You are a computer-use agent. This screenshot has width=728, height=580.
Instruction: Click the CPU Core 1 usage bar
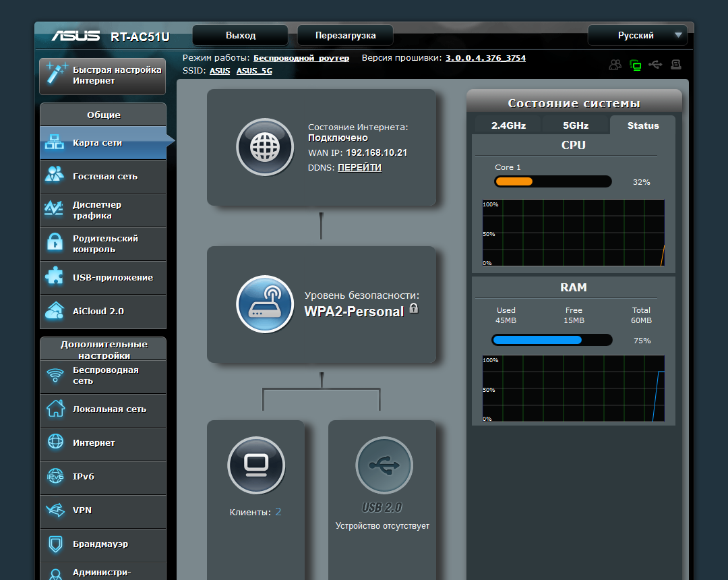553,181
